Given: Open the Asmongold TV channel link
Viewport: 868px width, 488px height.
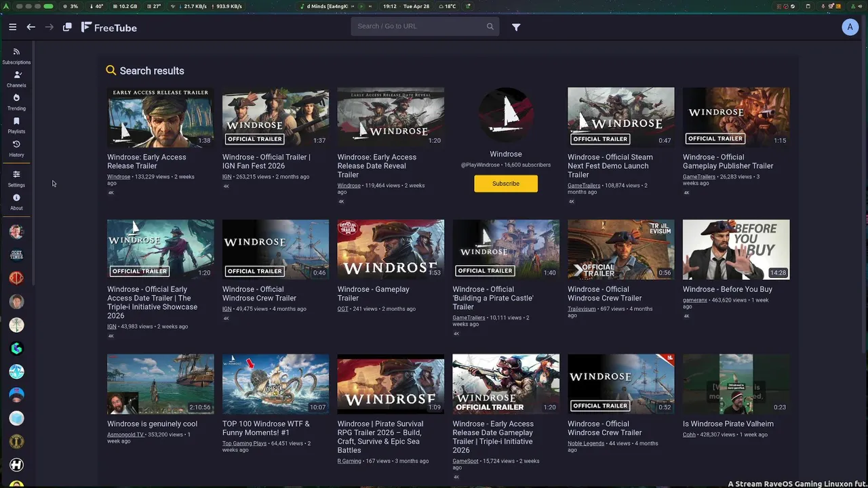Looking at the screenshot, I should (x=125, y=434).
